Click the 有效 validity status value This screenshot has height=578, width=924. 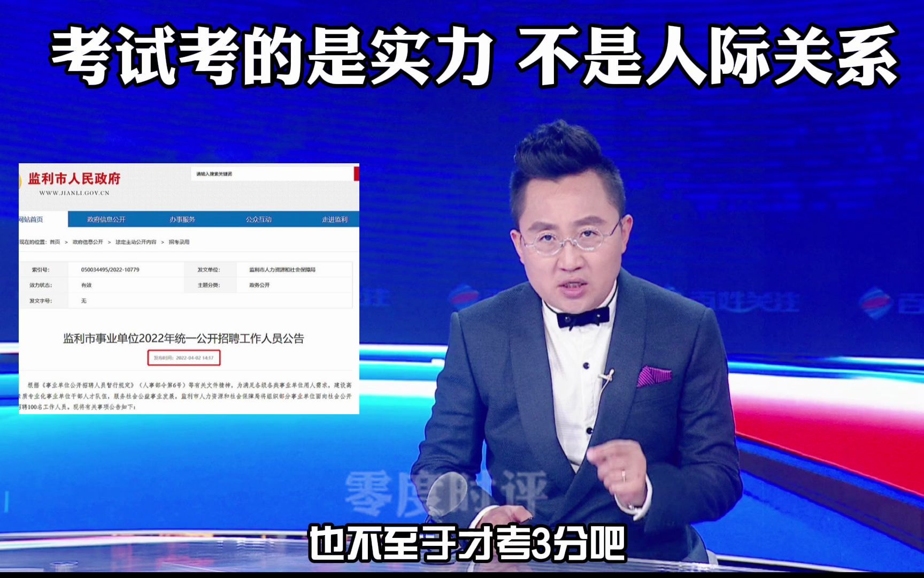[86, 285]
